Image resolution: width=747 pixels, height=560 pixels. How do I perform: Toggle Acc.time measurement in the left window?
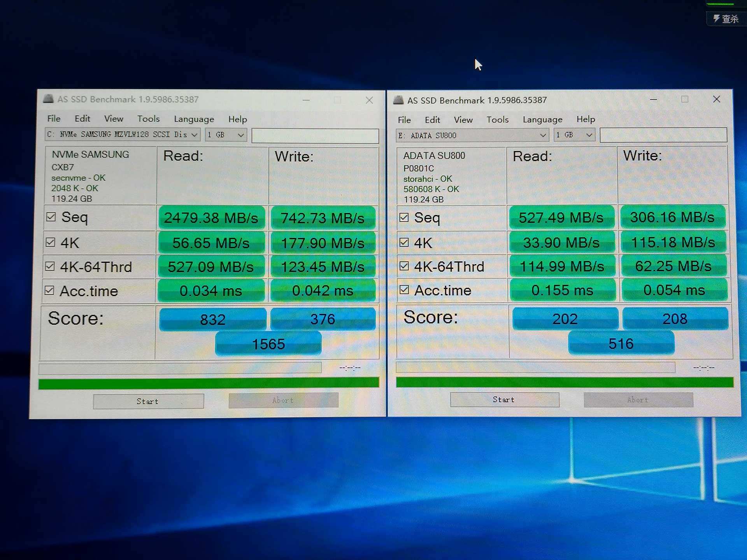tap(51, 290)
